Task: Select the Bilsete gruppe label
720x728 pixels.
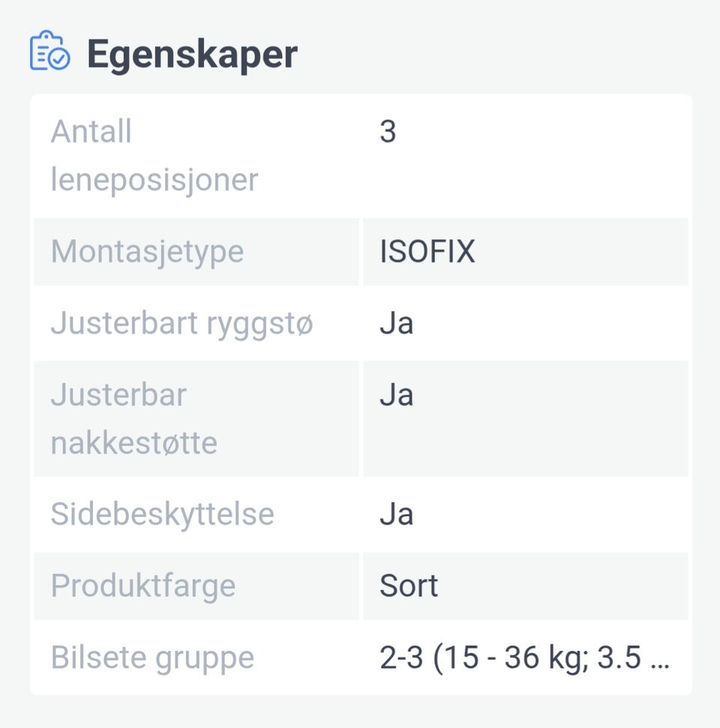Action: click(152, 657)
